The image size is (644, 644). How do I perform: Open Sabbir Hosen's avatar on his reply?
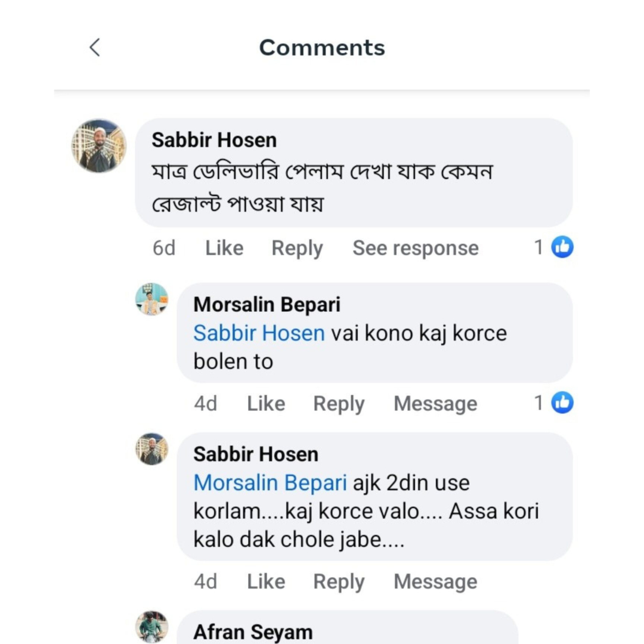151,449
